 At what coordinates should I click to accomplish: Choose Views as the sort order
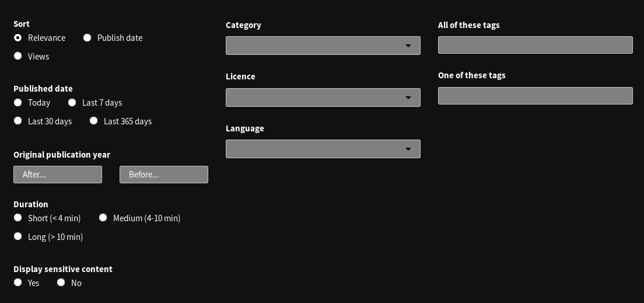(x=17, y=56)
